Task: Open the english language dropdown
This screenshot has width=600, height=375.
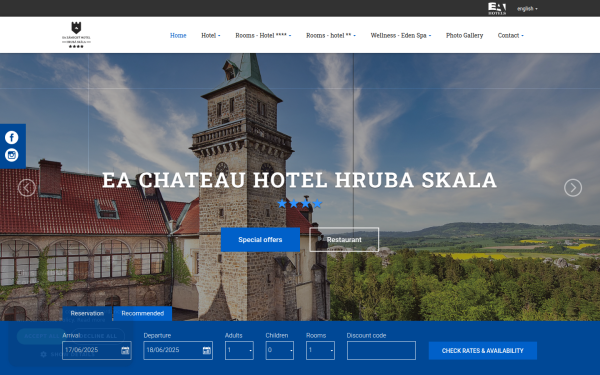Action: [x=527, y=8]
